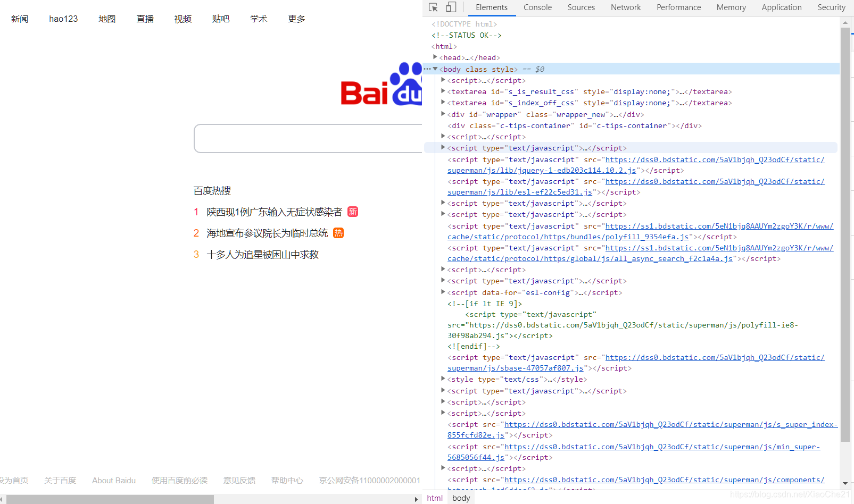Viewport: 854px width, 504px height.
Task: Open hot search 陕西现1例广东输入无症状感染者
Action: pyautogui.click(x=275, y=212)
